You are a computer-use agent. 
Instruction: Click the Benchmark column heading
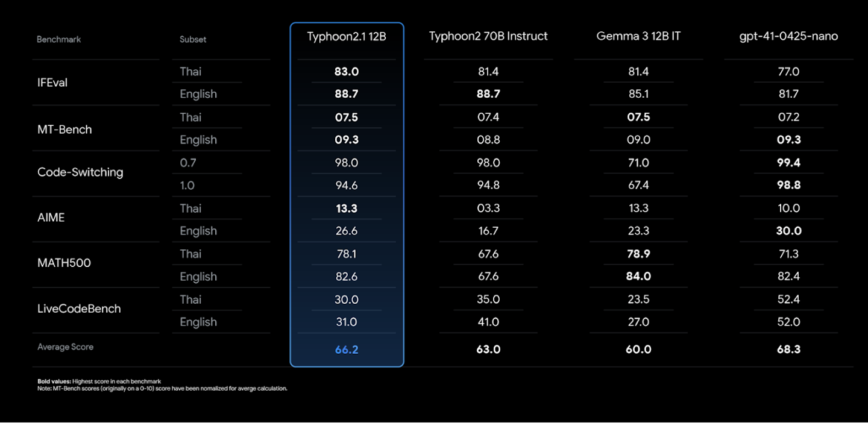point(58,39)
